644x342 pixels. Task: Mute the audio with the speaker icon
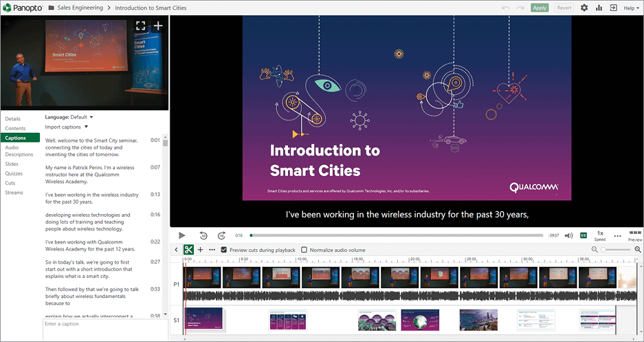pyautogui.click(x=568, y=235)
